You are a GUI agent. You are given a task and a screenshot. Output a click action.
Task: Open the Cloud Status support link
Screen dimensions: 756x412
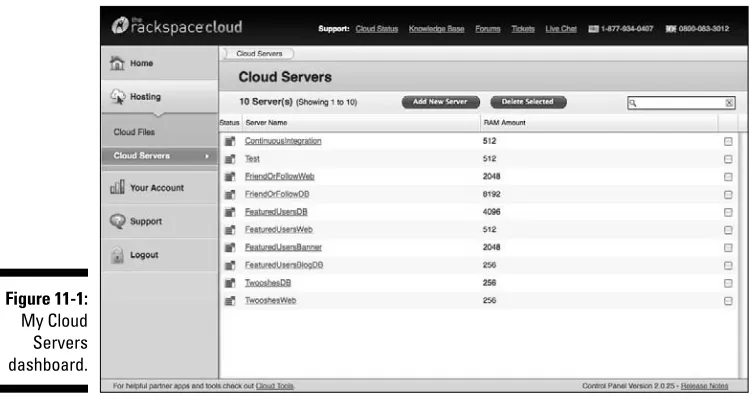click(x=377, y=29)
